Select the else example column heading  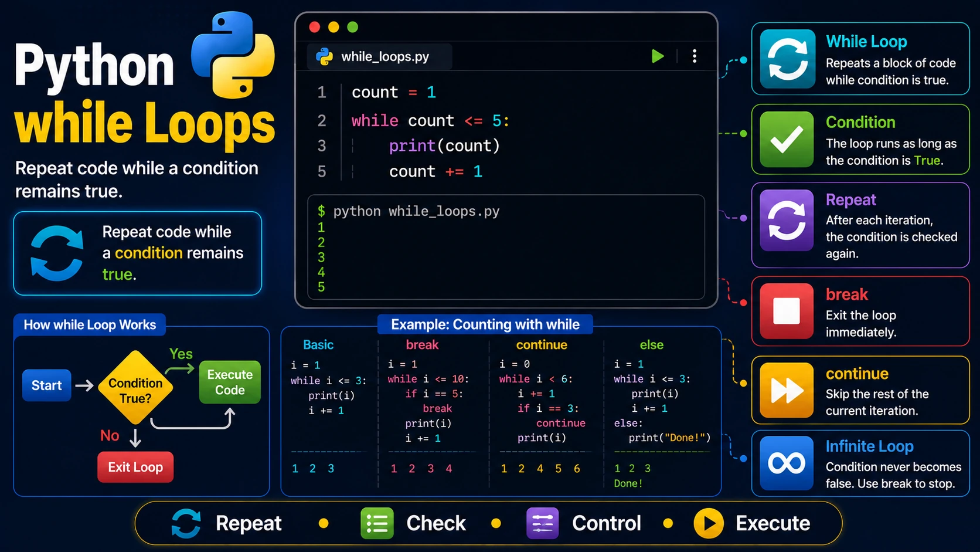coord(652,345)
